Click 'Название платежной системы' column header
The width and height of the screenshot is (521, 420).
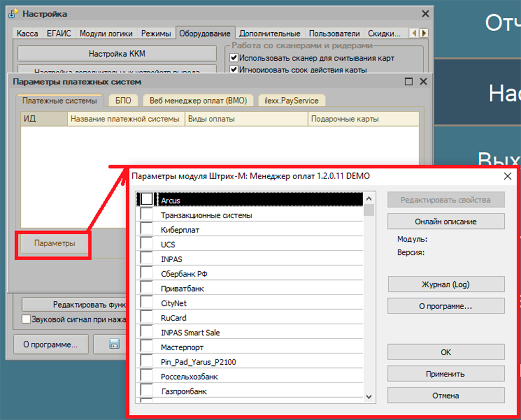[x=126, y=119]
